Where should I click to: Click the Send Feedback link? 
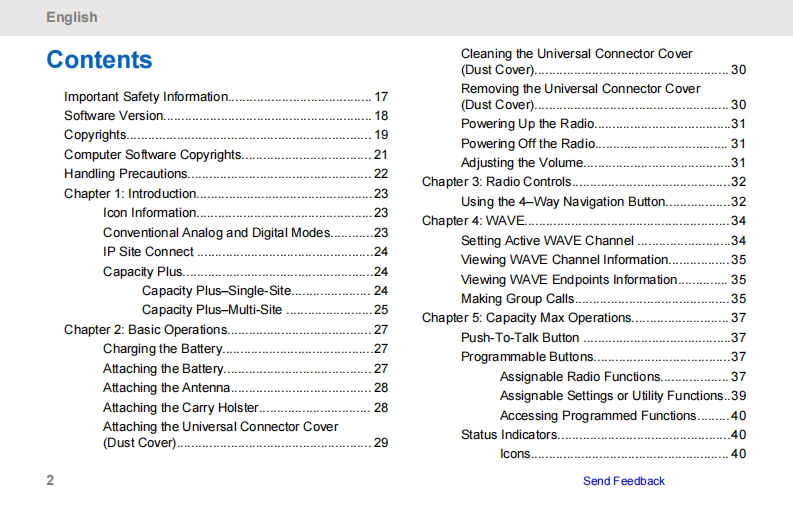(x=623, y=481)
